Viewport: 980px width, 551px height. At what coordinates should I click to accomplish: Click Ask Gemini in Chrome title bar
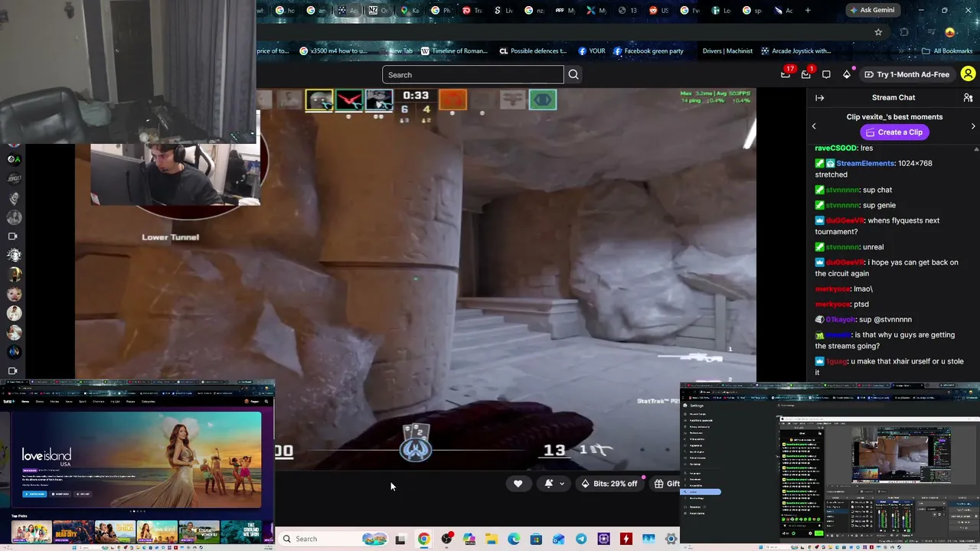tap(873, 10)
